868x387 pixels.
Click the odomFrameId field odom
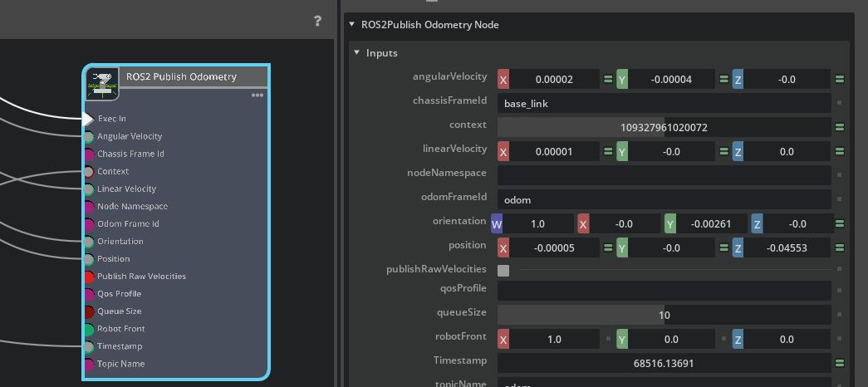[x=664, y=199]
